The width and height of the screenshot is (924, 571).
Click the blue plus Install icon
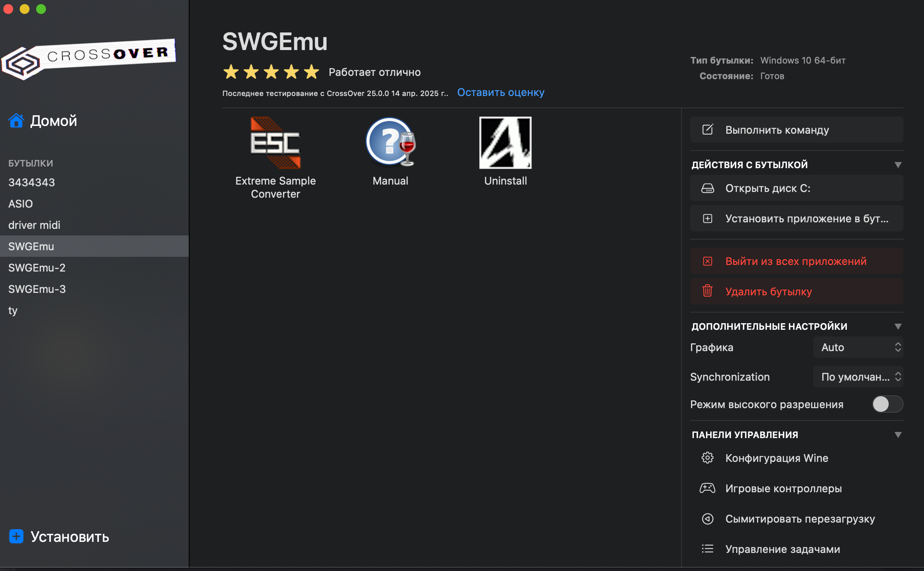click(x=16, y=536)
